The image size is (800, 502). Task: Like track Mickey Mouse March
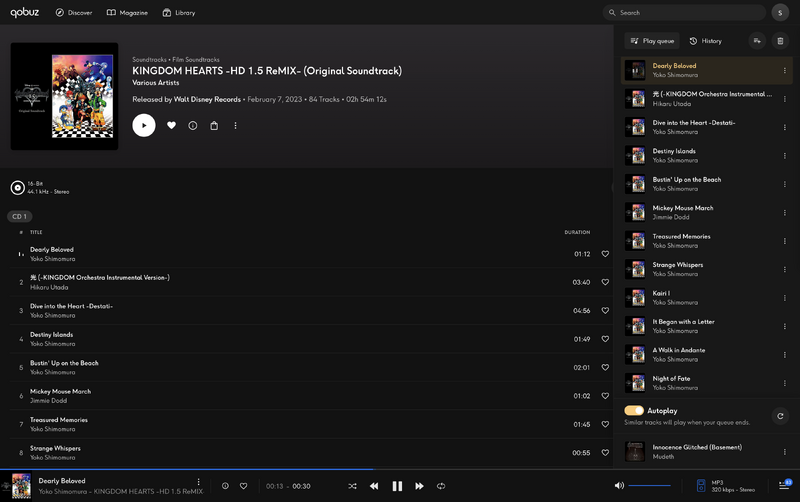coord(605,396)
